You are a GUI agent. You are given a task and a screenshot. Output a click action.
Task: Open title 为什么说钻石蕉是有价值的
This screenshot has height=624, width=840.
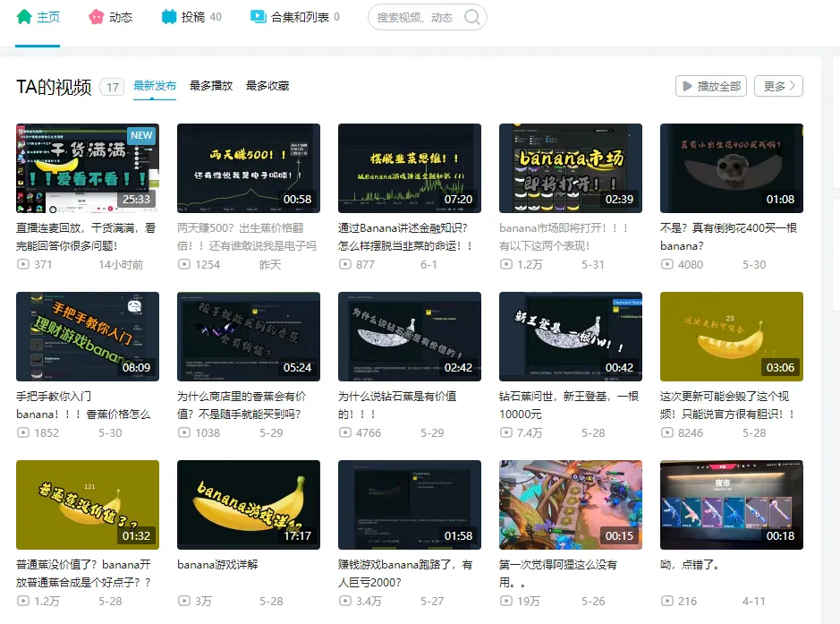tap(397, 406)
